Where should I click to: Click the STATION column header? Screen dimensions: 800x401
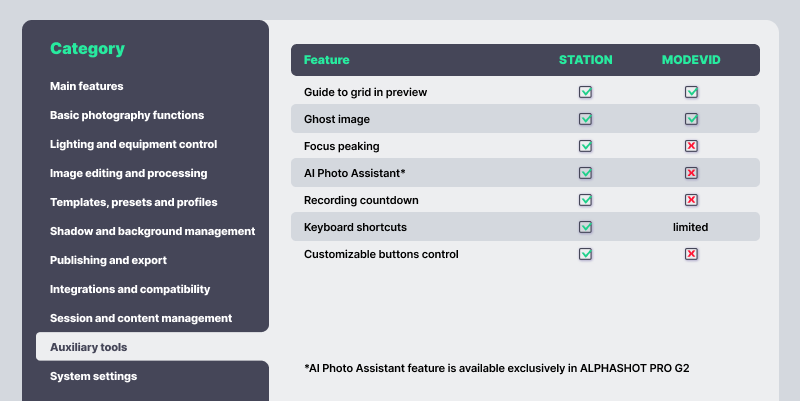585,60
